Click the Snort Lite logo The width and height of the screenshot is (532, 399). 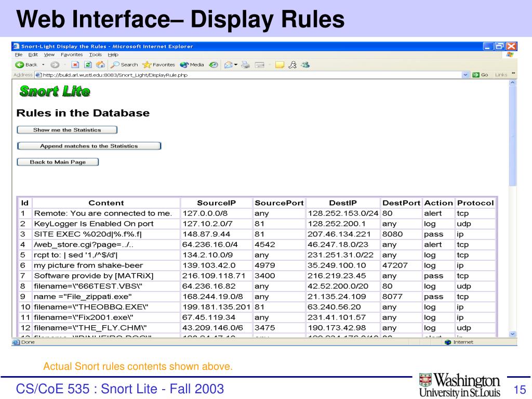[x=55, y=91]
